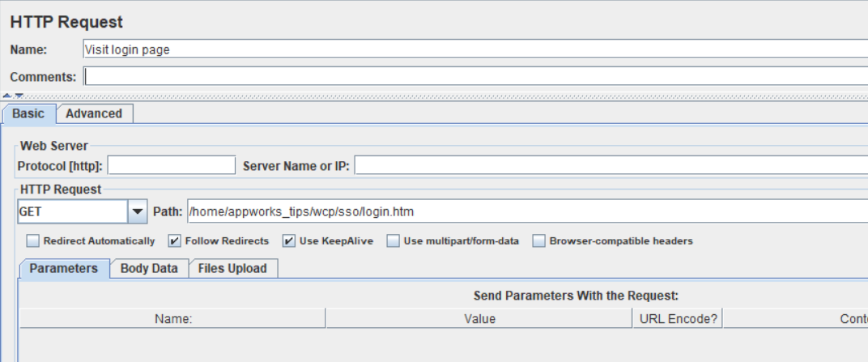Click into the Protocol [http] field
The image size is (868, 362).
point(171,166)
